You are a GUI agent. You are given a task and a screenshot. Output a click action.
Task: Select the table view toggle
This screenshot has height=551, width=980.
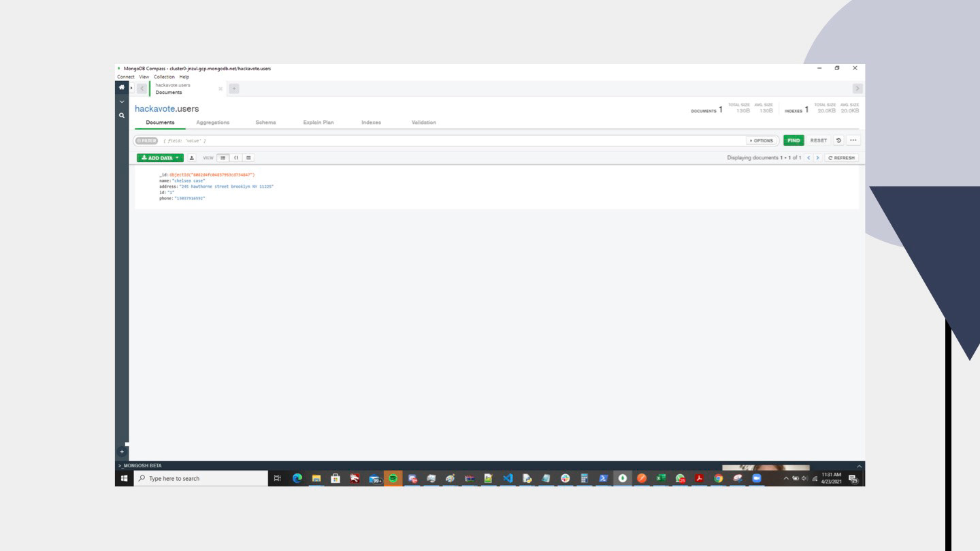(249, 158)
